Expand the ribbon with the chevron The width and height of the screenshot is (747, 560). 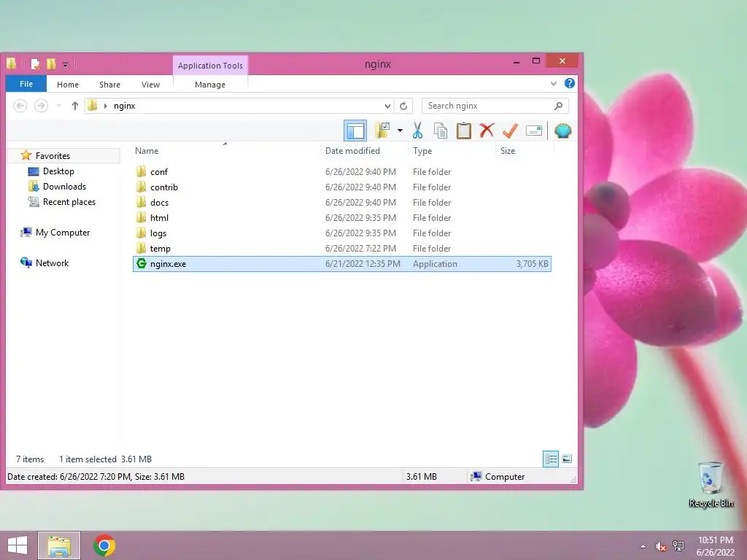554,84
